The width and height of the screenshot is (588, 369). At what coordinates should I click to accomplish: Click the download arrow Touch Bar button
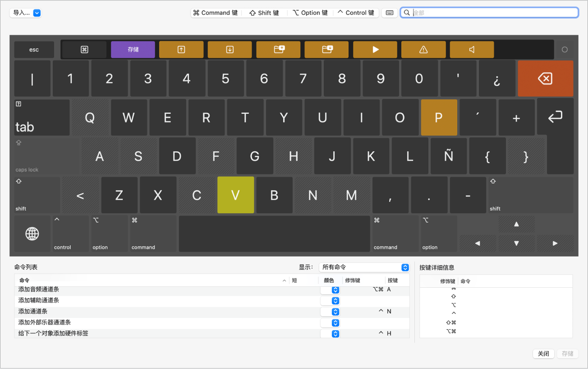pos(230,50)
